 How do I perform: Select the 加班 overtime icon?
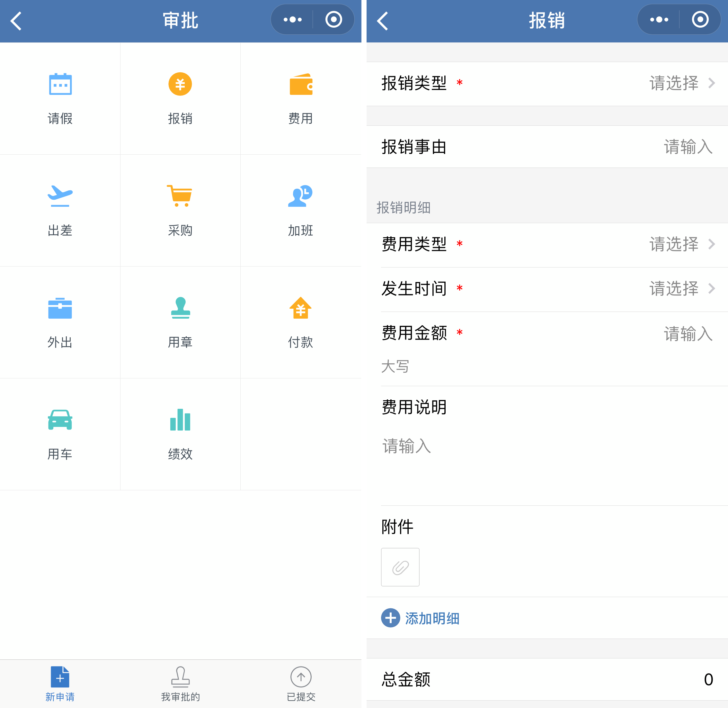click(x=301, y=196)
